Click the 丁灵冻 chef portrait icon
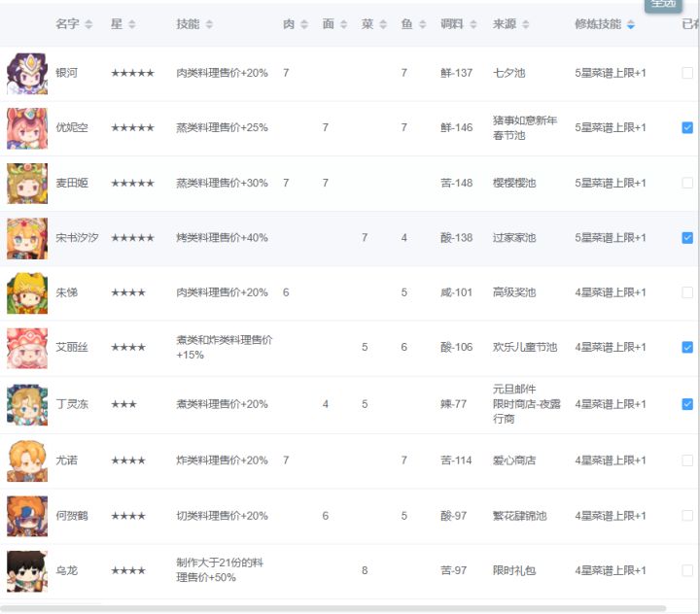 coord(27,405)
